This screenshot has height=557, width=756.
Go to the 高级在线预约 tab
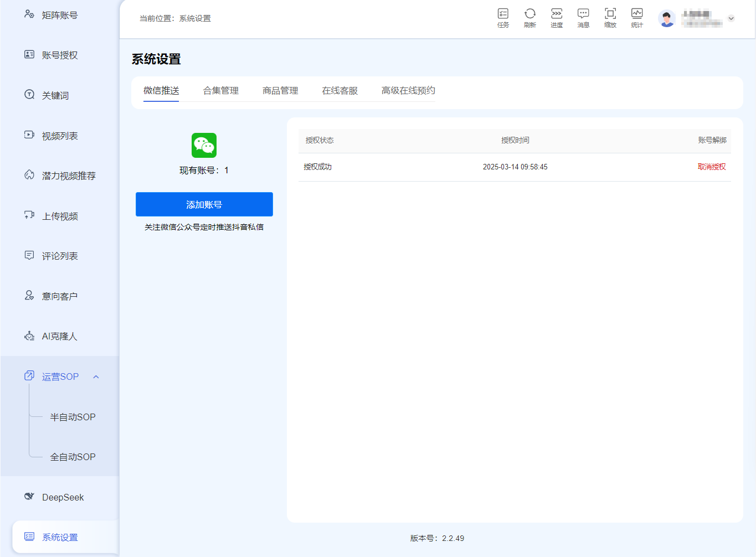click(x=408, y=90)
